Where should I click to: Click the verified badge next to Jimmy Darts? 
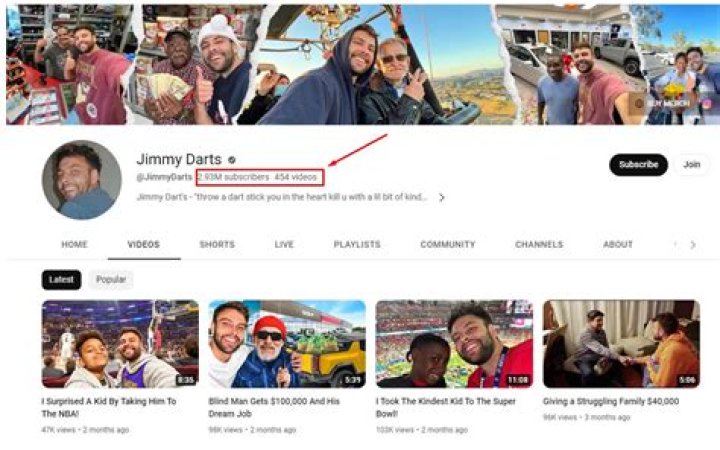coord(232,160)
